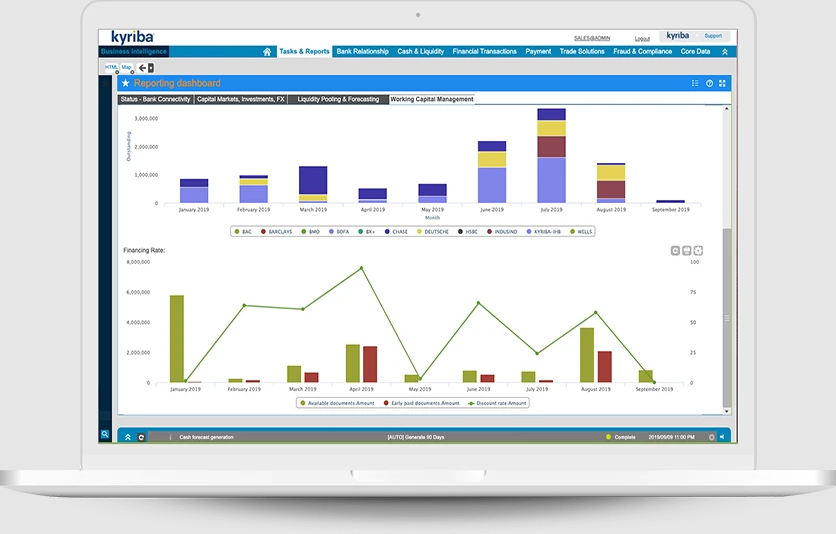Toggle BARCLAYS series in the legend

(276, 232)
